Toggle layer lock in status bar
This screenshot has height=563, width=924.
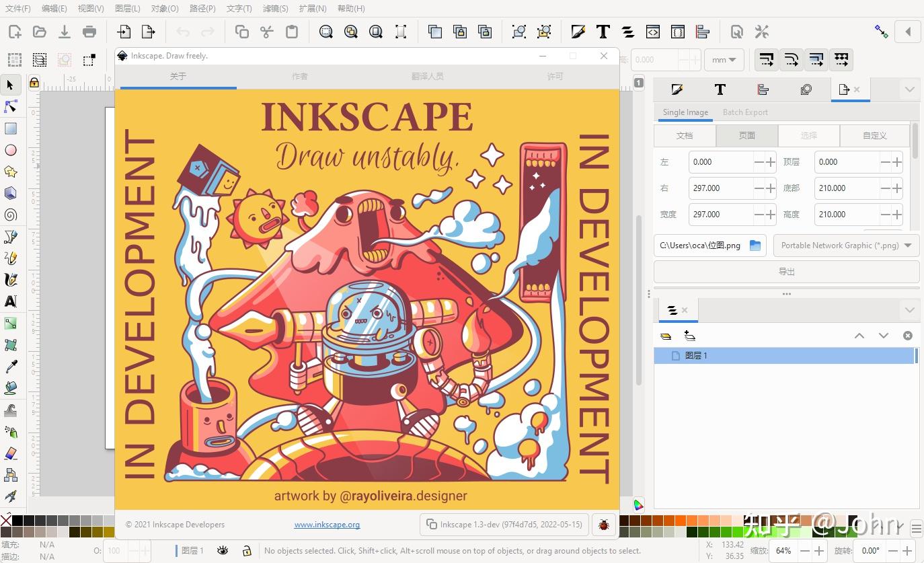point(247,550)
